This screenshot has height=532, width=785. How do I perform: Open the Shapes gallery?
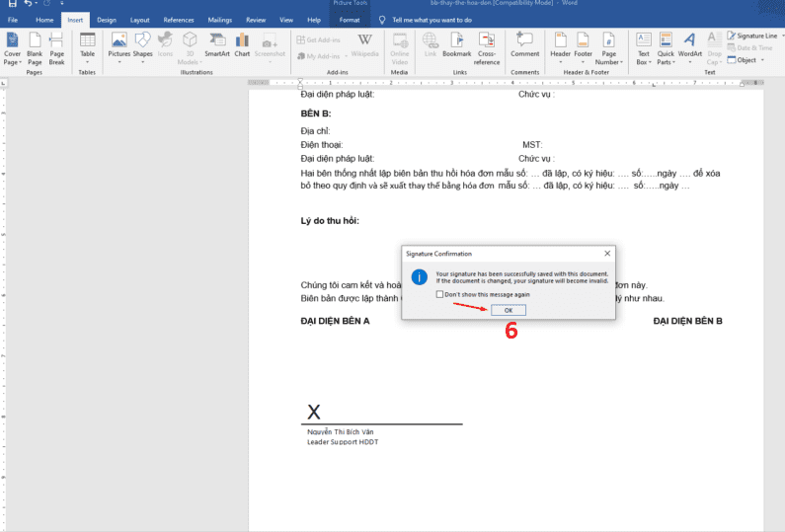tap(142, 48)
